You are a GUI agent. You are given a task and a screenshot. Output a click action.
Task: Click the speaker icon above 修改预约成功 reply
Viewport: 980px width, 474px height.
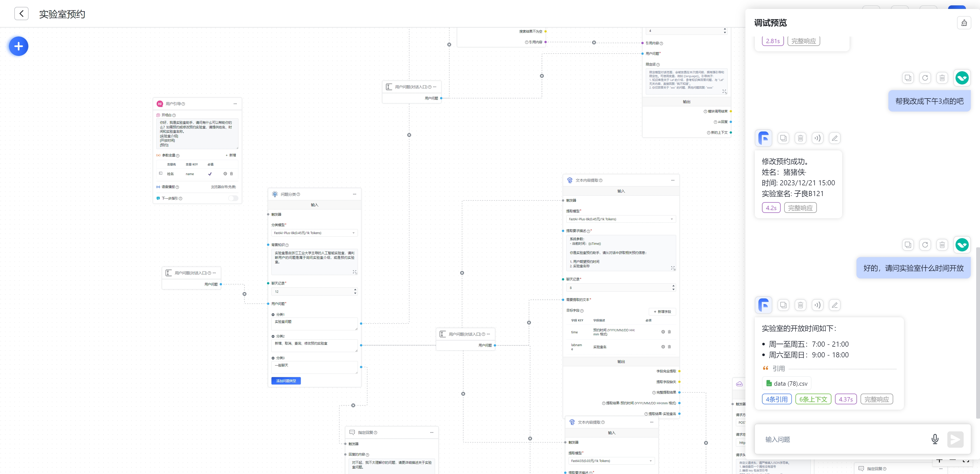point(817,138)
